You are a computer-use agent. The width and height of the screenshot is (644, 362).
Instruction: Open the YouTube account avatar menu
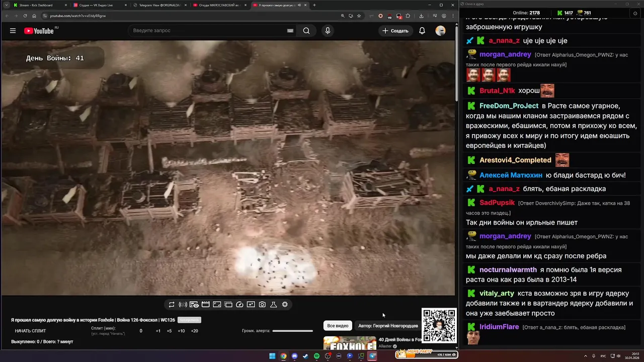pos(440,31)
